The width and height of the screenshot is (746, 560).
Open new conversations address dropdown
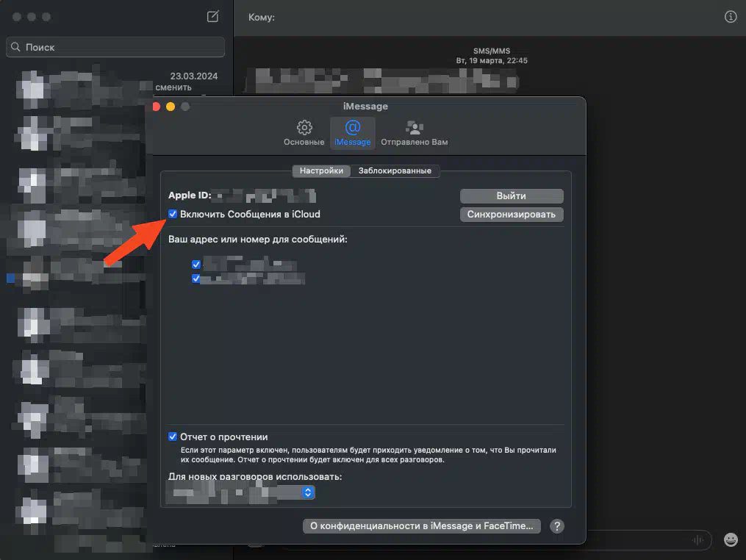coord(240,492)
